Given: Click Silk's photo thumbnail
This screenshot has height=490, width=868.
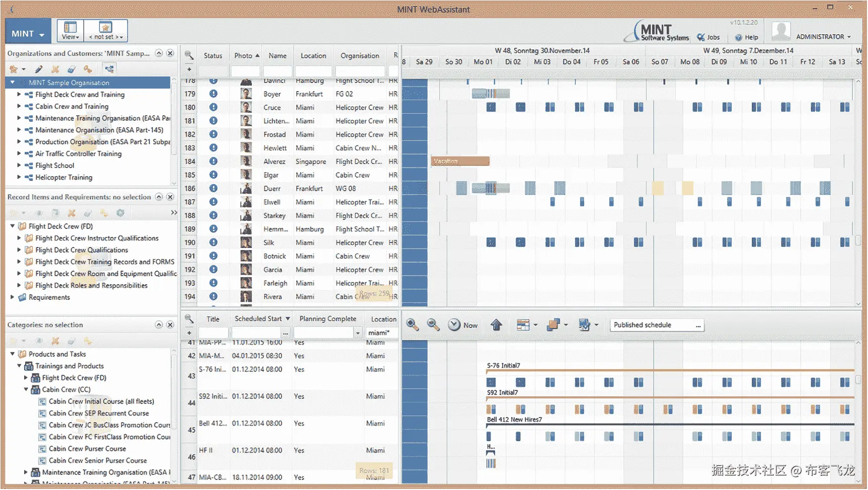Looking at the screenshot, I should tap(246, 242).
